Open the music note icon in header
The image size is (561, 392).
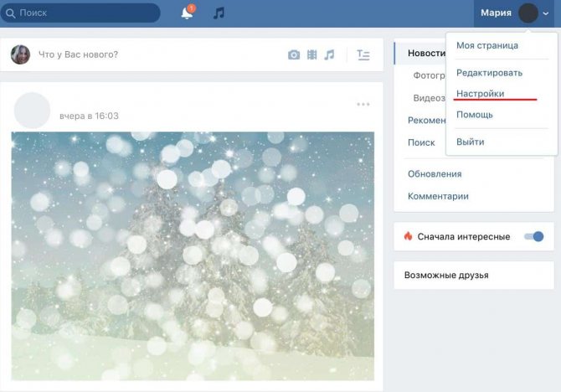[219, 13]
